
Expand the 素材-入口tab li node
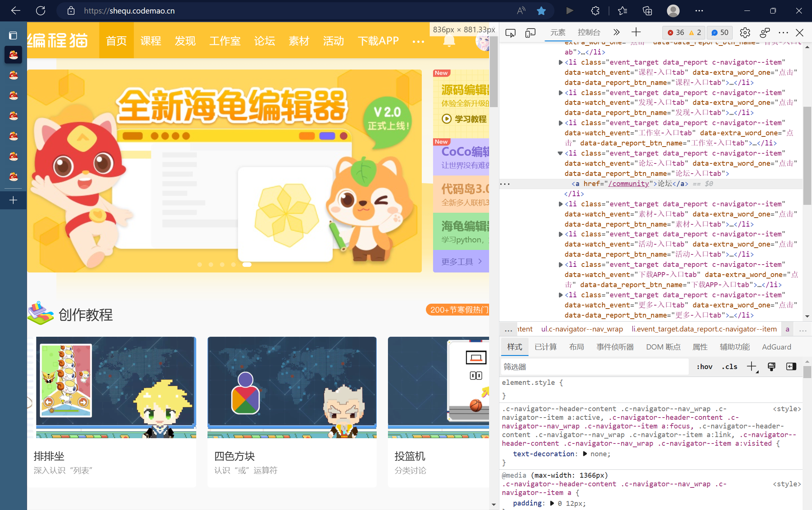click(561, 204)
